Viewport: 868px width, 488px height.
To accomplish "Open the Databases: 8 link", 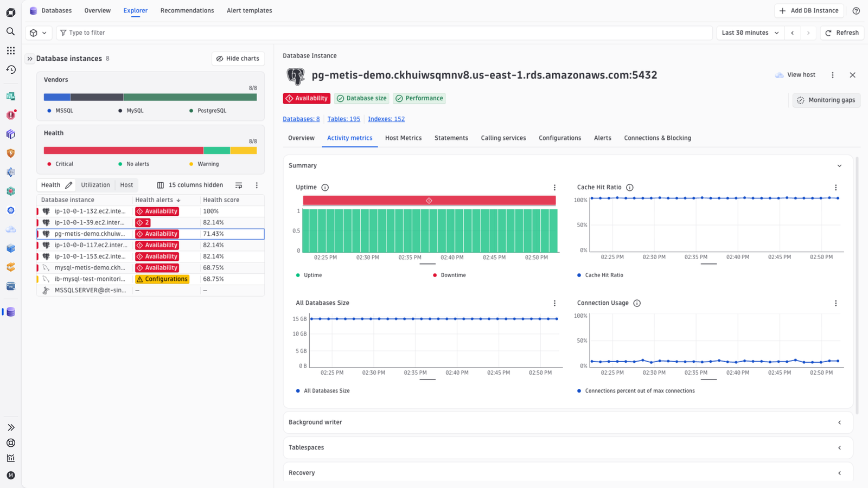I will (x=301, y=119).
